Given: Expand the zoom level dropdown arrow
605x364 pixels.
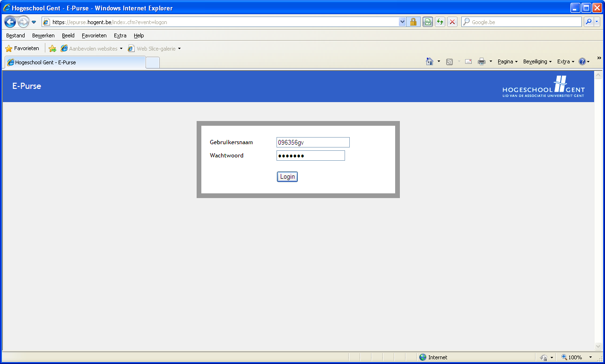Looking at the screenshot, I should point(591,357).
